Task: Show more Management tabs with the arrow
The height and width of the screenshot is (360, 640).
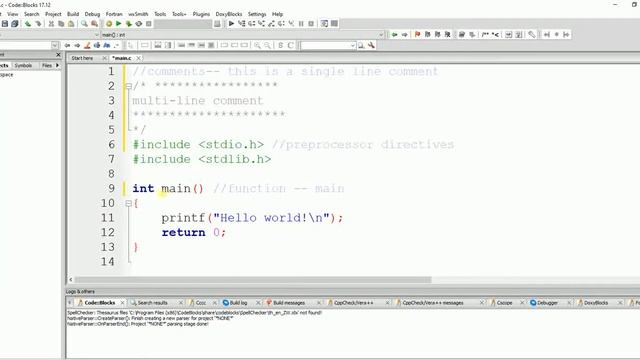Action: tap(58, 65)
